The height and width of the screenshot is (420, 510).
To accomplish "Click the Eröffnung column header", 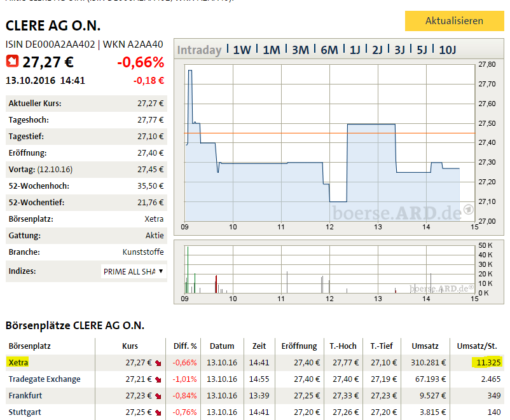I will 300,346.
